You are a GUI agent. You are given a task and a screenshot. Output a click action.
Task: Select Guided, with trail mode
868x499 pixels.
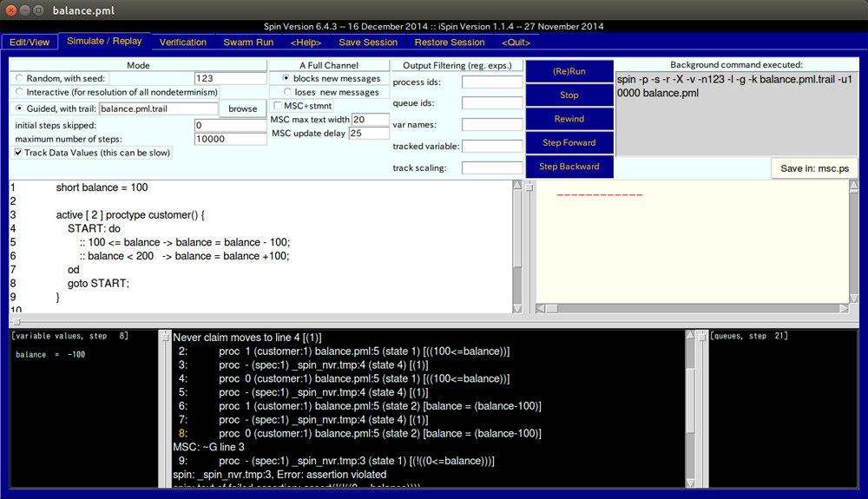coord(20,108)
